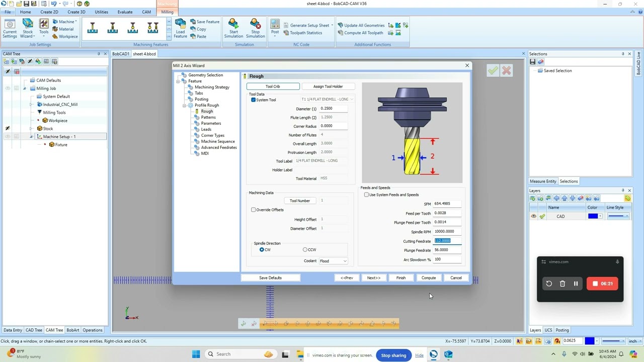Click the Paste feature icon
Screen dimensions: 644x362
198,36
